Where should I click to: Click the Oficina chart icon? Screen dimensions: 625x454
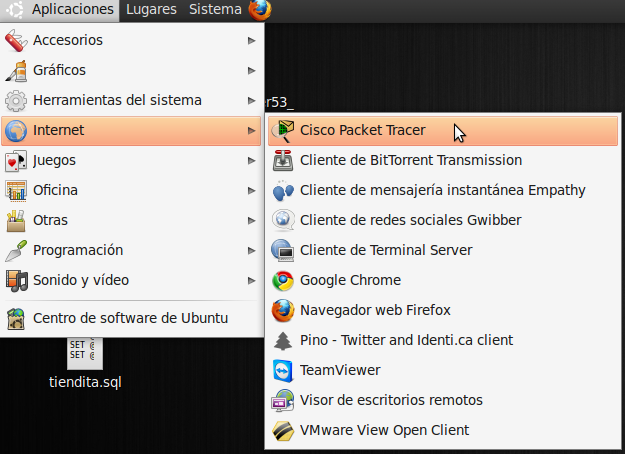click(x=16, y=191)
